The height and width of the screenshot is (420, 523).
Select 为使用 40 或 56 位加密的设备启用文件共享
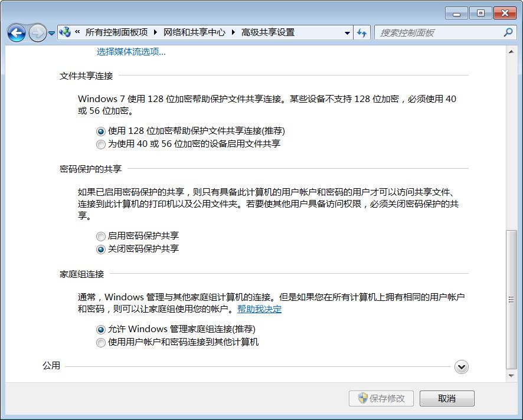click(x=101, y=144)
